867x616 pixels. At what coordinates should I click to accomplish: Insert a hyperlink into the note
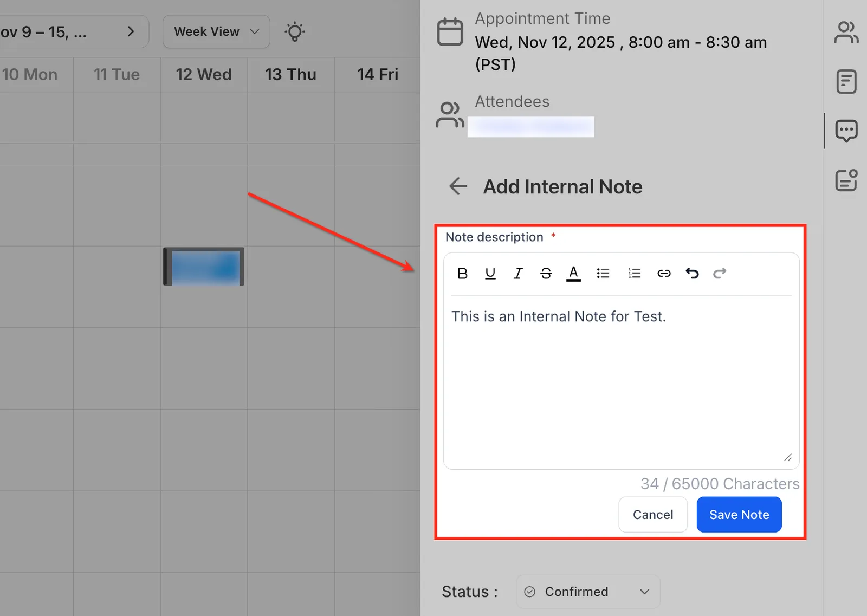(664, 274)
